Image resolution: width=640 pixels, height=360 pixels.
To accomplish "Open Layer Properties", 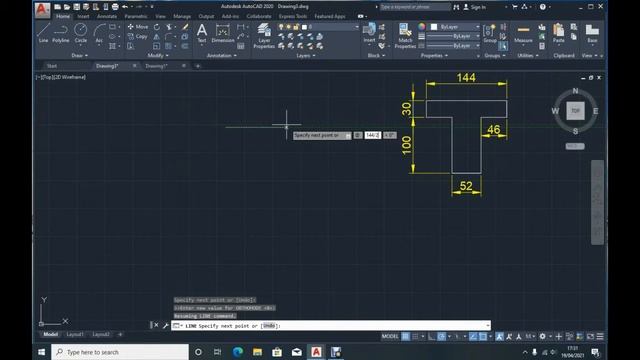I will click(x=264, y=36).
